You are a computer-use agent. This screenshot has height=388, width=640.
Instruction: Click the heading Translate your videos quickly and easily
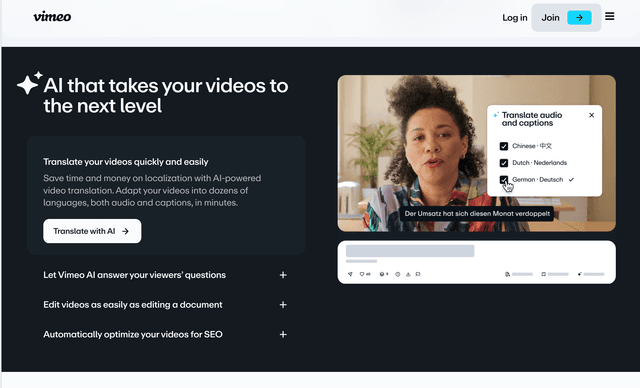coord(126,162)
